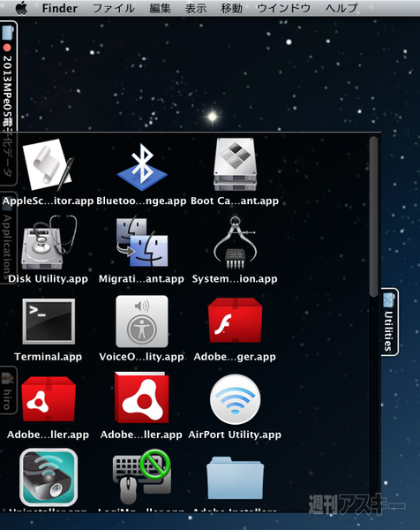The height and width of the screenshot is (530, 420).
Task: Click the Migrati...ant.app label
Action: click(x=141, y=279)
